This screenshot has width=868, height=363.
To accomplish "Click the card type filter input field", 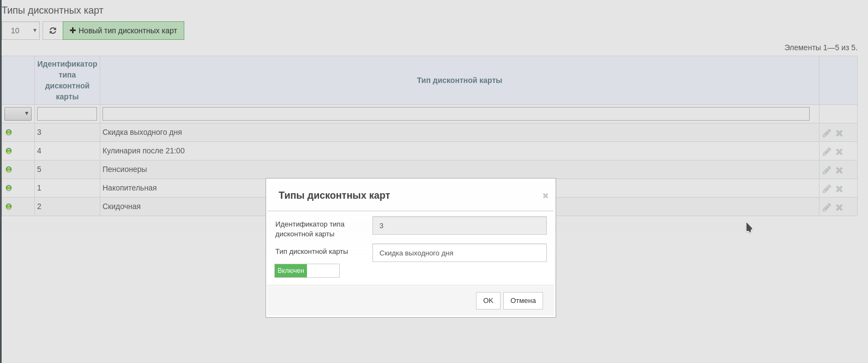I will pyautogui.click(x=456, y=114).
